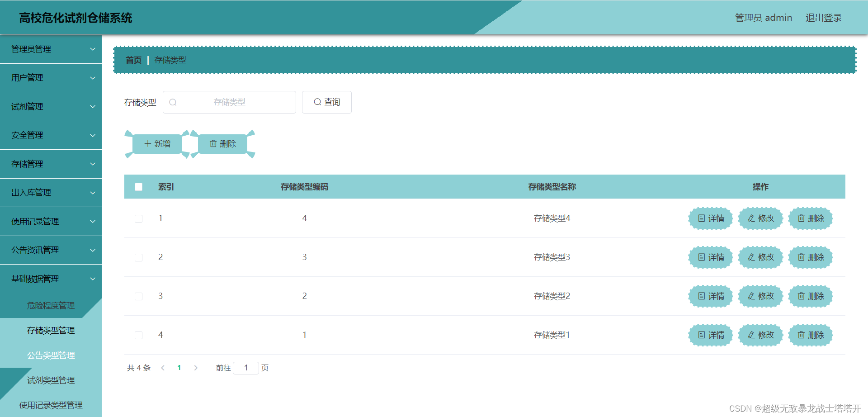Click the pagination next page arrow
Screen dimensions: 868x417
coord(196,368)
